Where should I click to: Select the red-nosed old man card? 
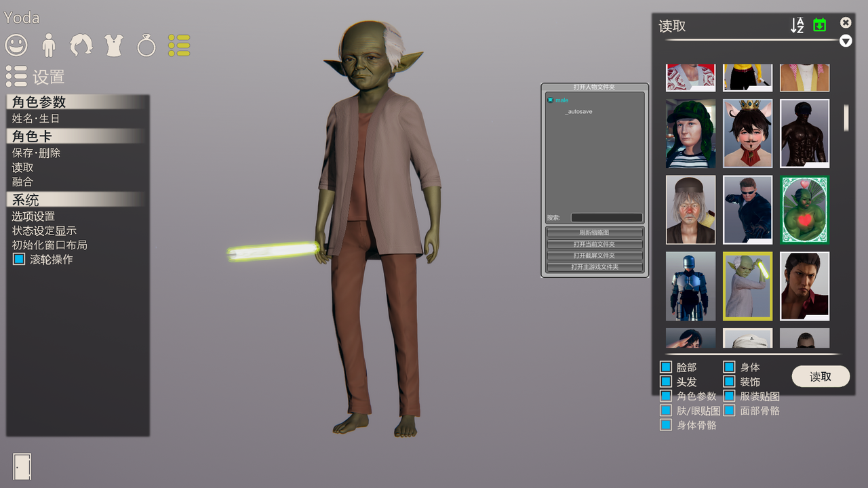pos(690,209)
